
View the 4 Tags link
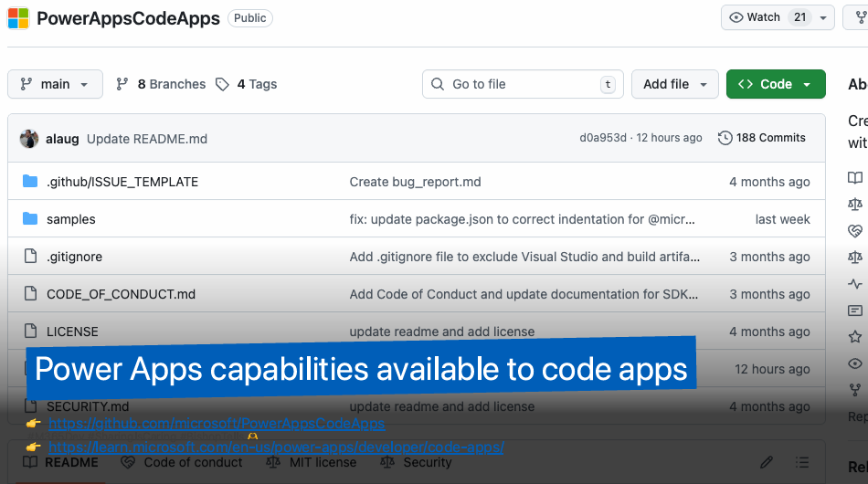tap(247, 84)
